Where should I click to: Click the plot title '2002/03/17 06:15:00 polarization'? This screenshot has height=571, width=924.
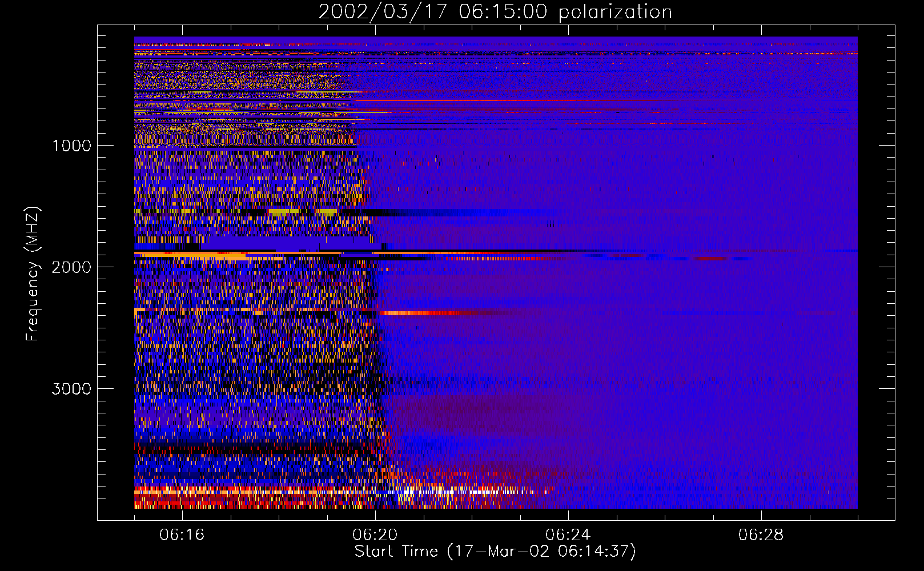click(495, 12)
